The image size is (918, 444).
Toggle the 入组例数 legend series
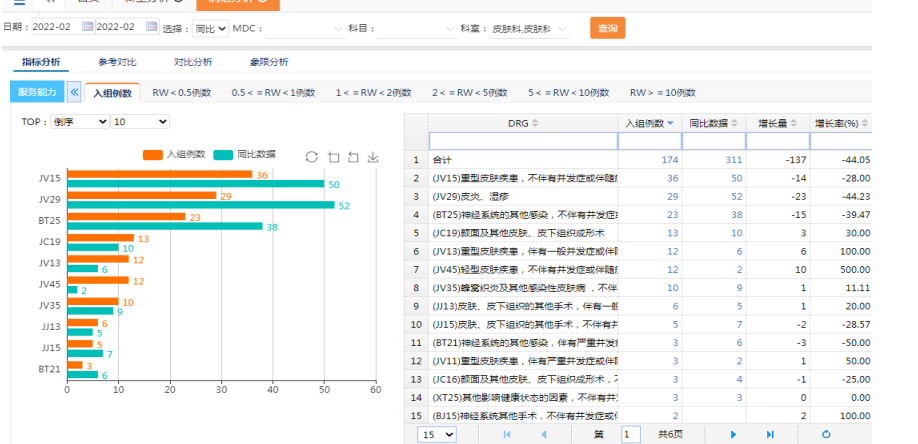pyautogui.click(x=174, y=155)
